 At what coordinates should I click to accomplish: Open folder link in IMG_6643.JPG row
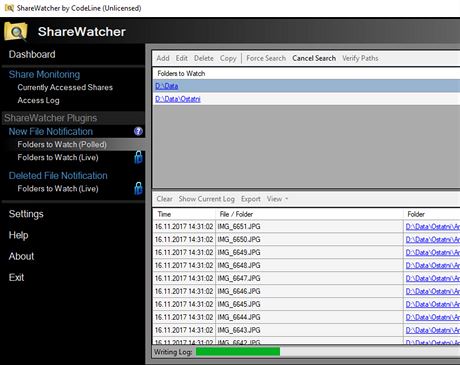pyautogui.click(x=433, y=330)
